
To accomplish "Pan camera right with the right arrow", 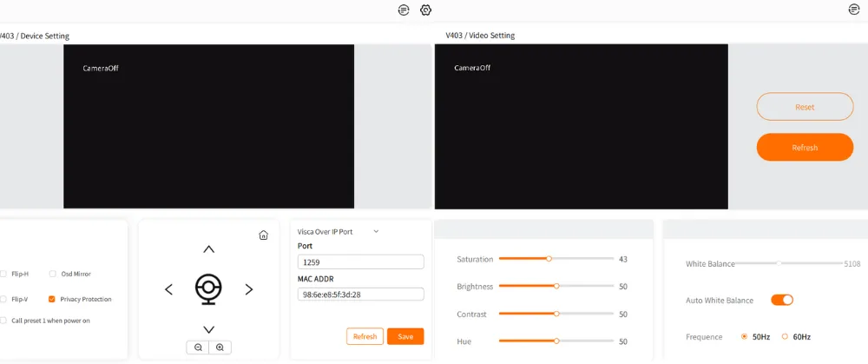I will click(x=249, y=289).
